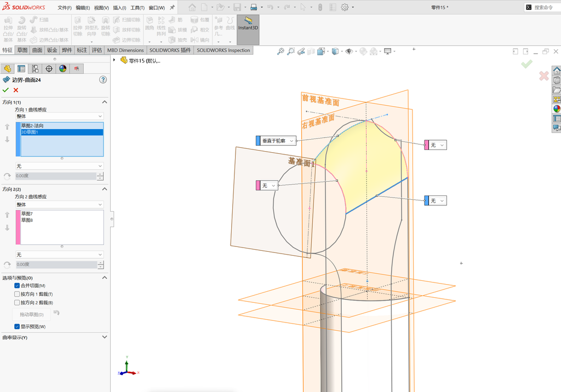Toggle 合并切面 checkbox
Image resolution: width=561 pixels, height=392 pixels.
point(17,285)
